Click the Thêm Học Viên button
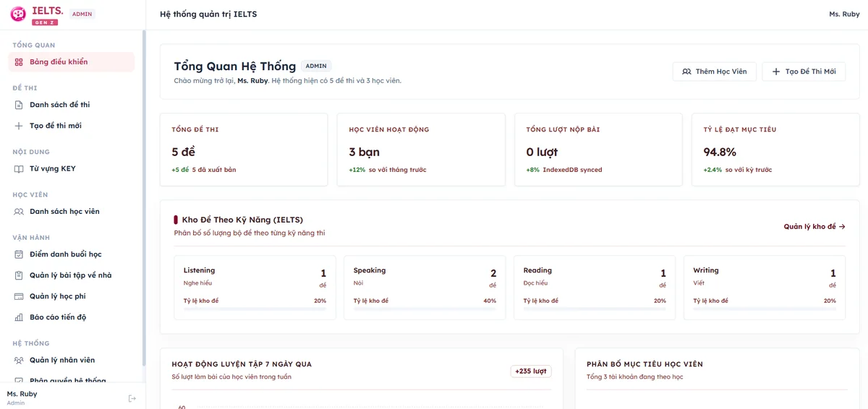This screenshot has height=409, width=868. click(x=715, y=72)
